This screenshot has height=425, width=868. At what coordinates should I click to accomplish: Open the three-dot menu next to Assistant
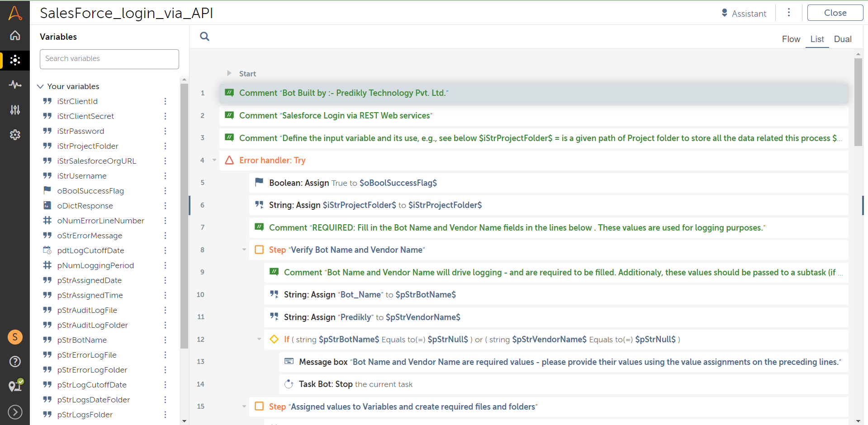point(788,13)
